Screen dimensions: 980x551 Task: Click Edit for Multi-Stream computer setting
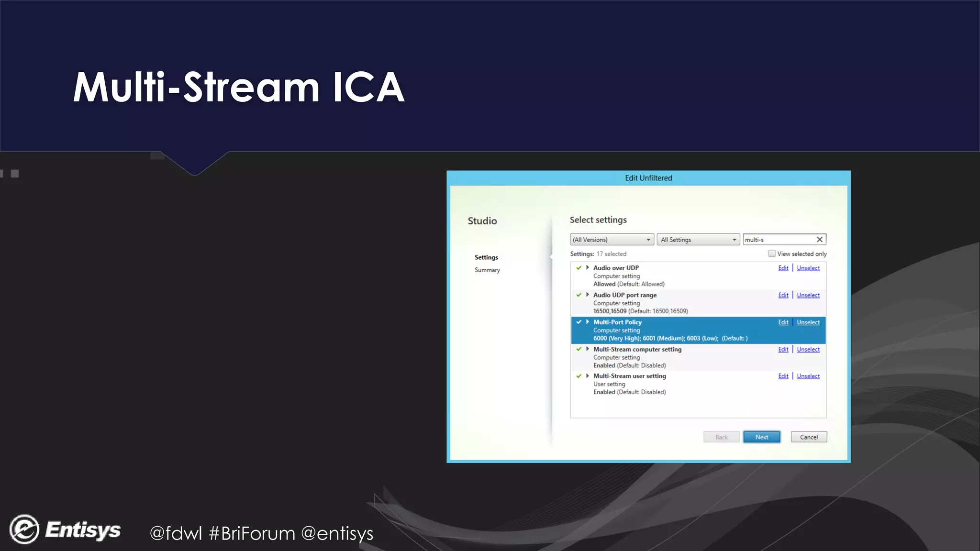(783, 350)
